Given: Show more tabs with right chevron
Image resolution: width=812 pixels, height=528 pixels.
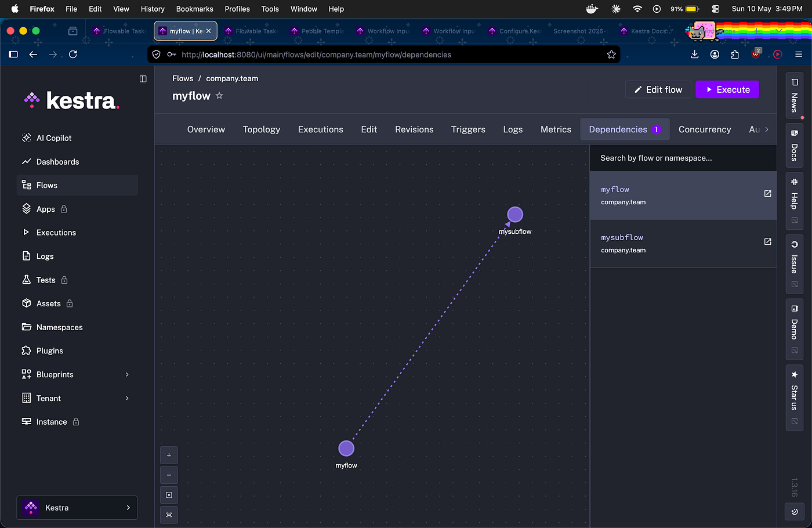Looking at the screenshot, I should click(x=767, y=129).
